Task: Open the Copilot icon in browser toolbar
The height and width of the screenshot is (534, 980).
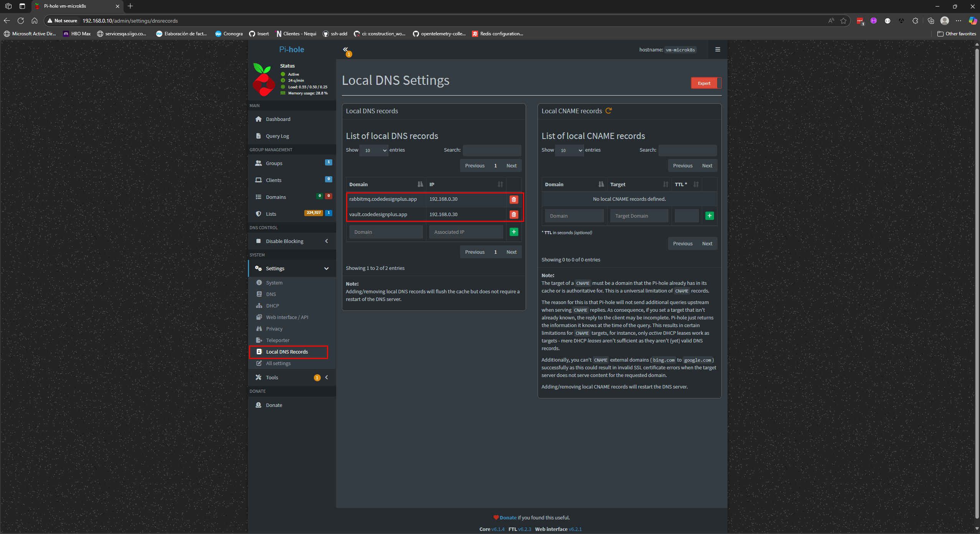Action: (972, 21)
